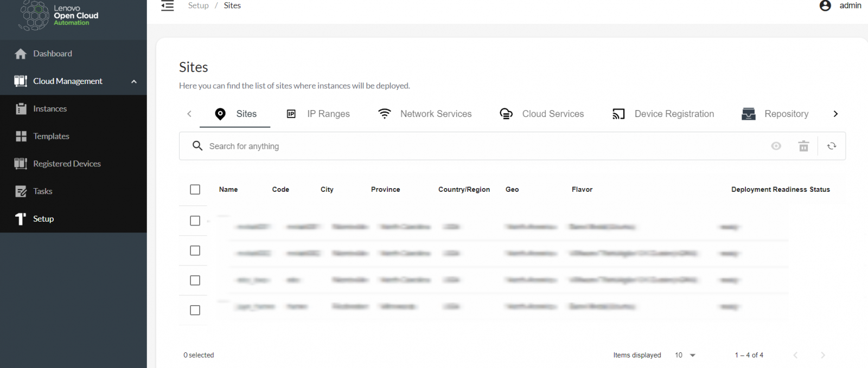Viewport: 868px width, 368px height.
Task: Click the Instances clipboard icon
Action: (x=21, y=109)
